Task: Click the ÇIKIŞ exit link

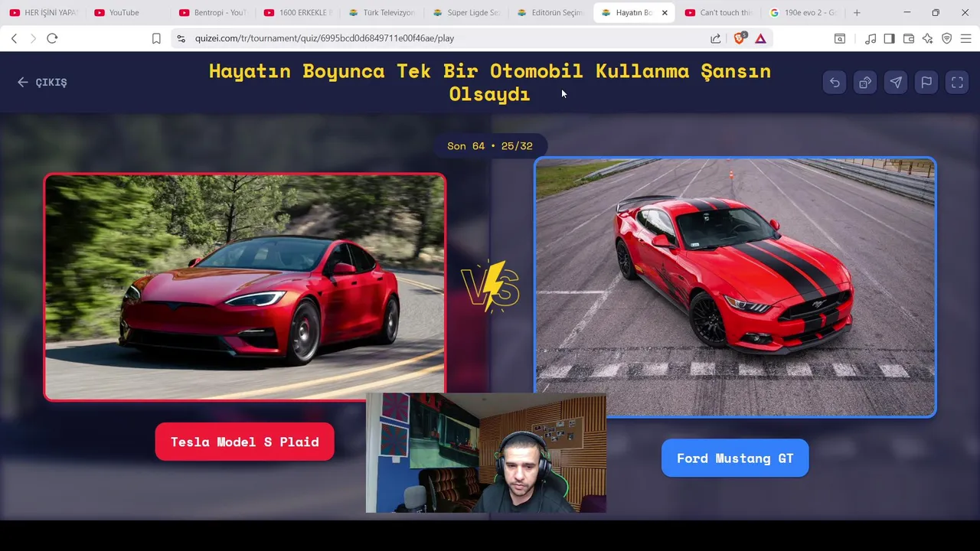Action: click(x=43, y=83)
